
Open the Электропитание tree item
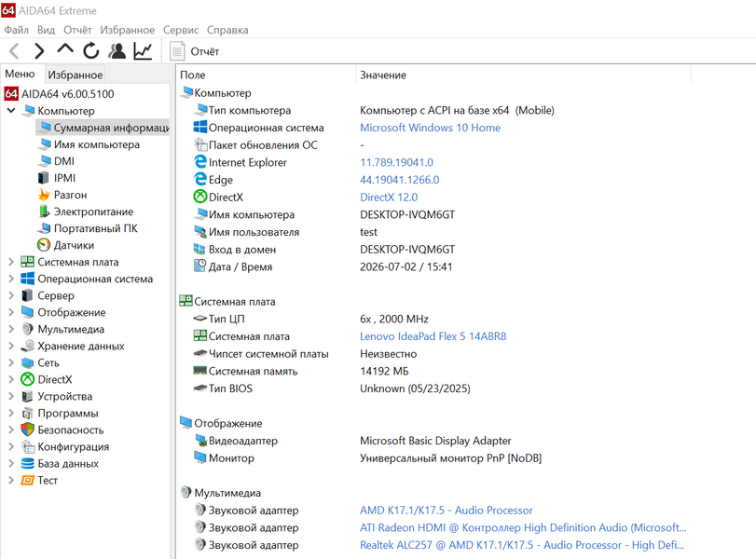pyautogui.click(x=93, y=211)
